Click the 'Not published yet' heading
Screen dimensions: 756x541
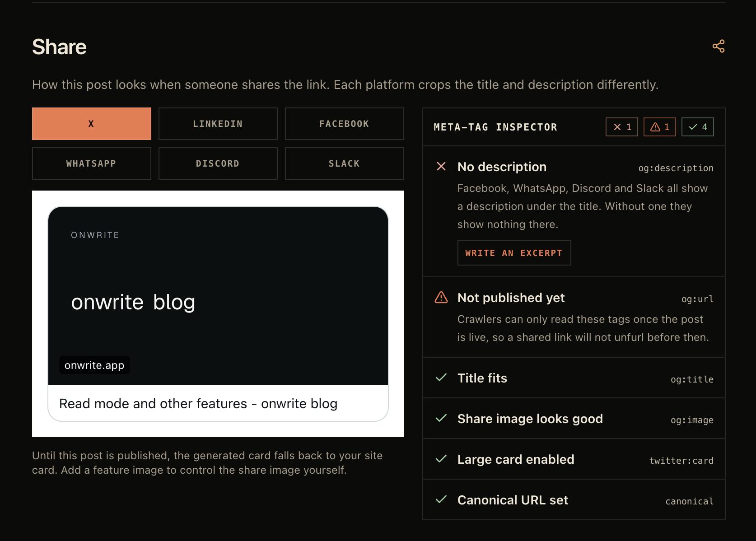[511, 298]
